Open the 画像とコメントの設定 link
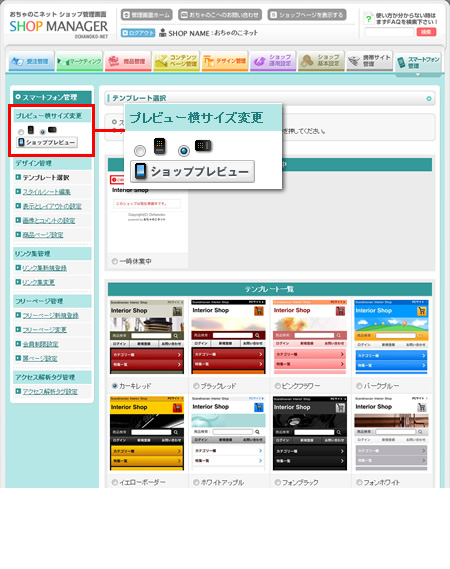This screenshot has width=450, height=569. tap(49, 220)
